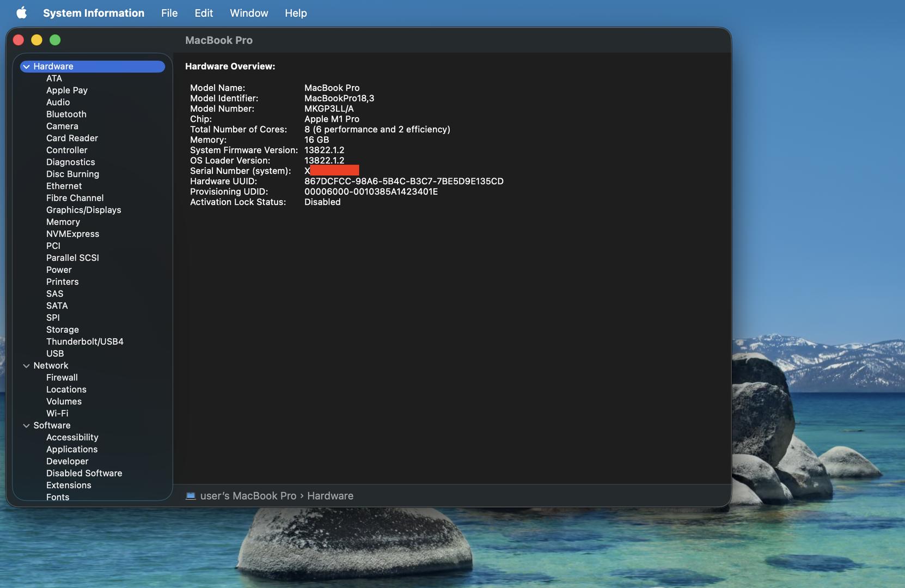View Storage information in sidebar
Screen dimensions: 905x588
tap(63, 330)
